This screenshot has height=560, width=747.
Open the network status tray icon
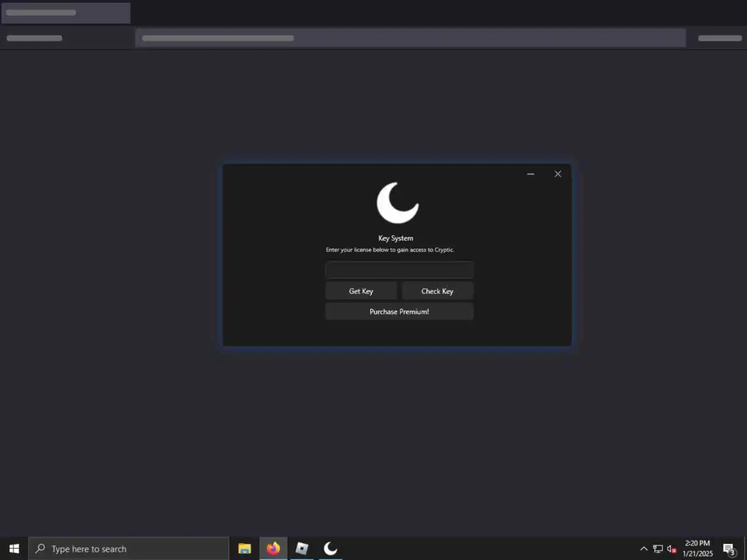coord(658,548)
